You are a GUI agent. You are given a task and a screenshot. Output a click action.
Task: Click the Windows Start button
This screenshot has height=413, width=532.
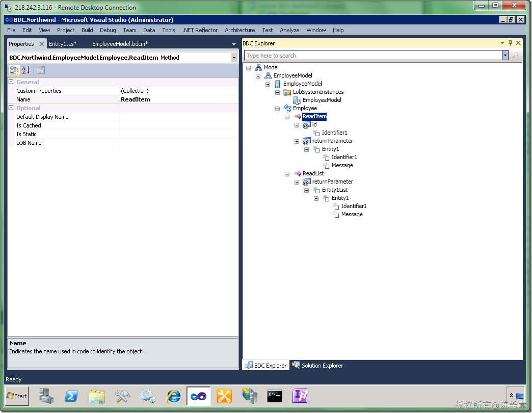(x=17, y=396)
